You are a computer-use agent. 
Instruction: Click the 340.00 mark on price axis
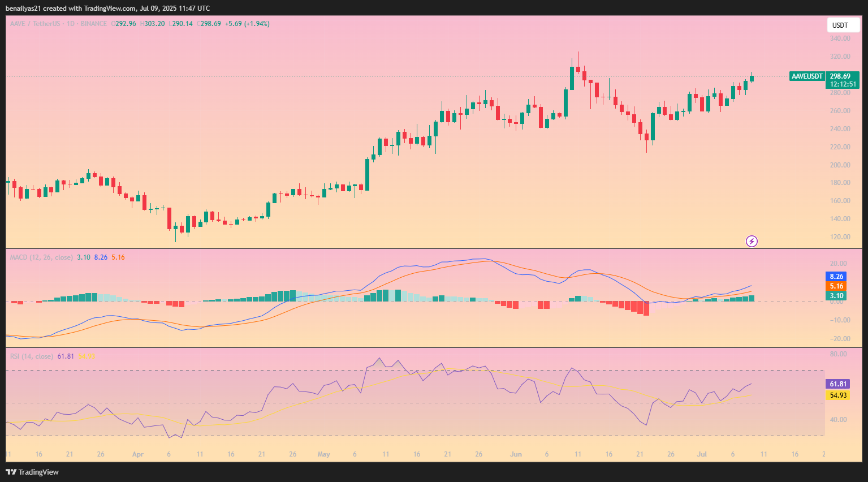(840, 38)
